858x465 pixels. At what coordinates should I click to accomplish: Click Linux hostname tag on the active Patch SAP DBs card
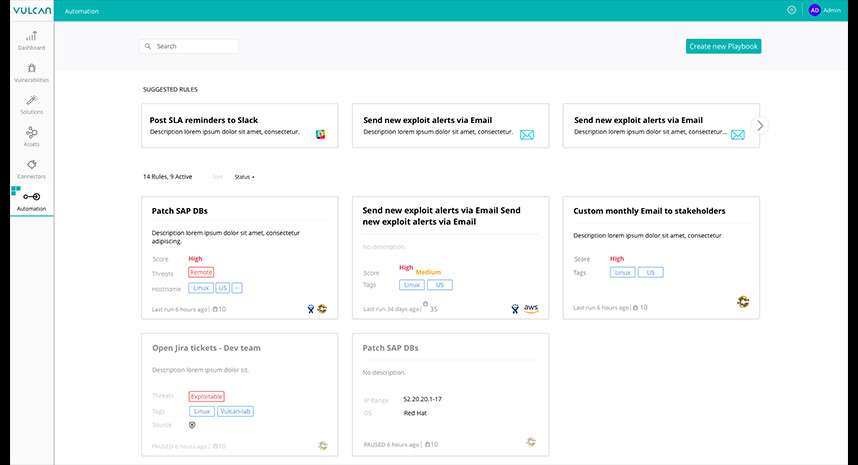pos(201,288)
